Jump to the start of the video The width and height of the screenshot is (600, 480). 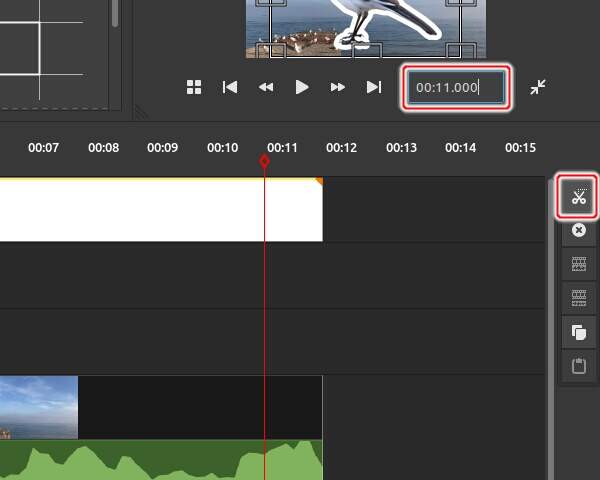point(230,88)
